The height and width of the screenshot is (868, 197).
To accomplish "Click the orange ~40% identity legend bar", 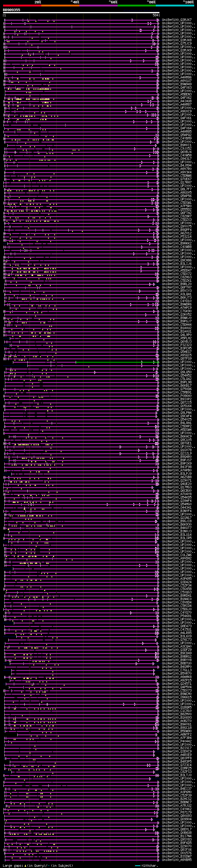I will pos(60,6).
